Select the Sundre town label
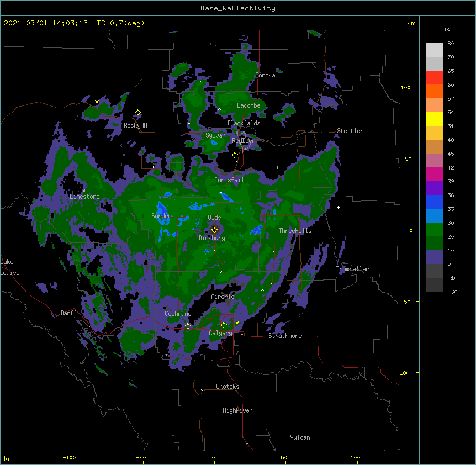This screenshot has height=465, width=476. tap(161, 216)
